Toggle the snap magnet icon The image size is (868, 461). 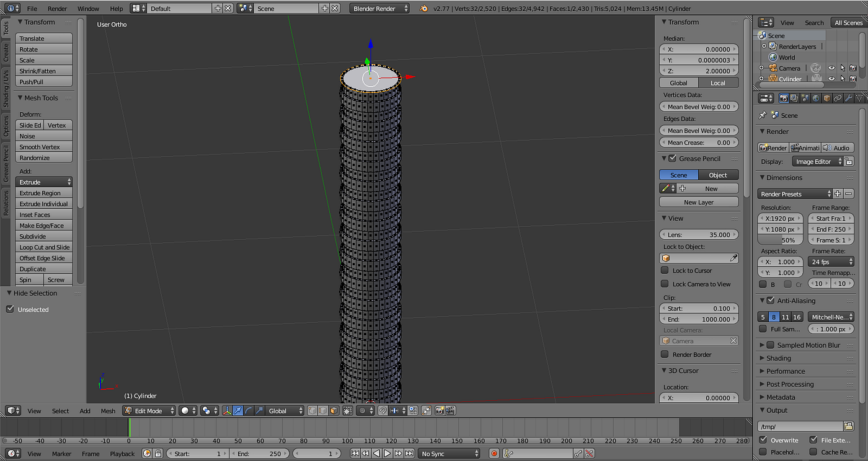(383, 411)
